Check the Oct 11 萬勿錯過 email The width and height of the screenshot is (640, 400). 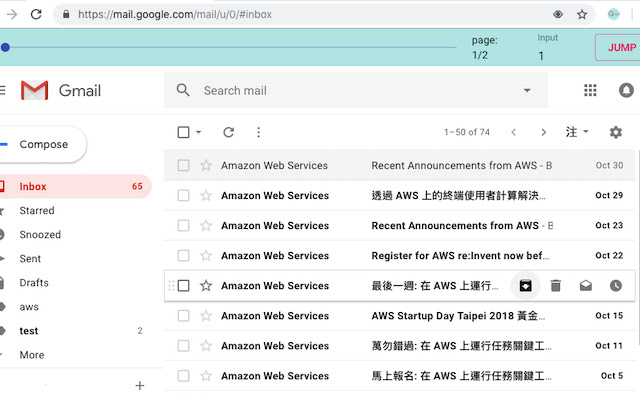(183, 346)
